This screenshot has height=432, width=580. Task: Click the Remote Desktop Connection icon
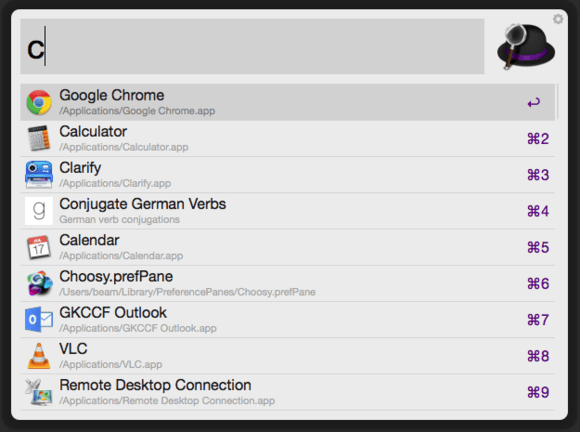(x=39, y=392)
